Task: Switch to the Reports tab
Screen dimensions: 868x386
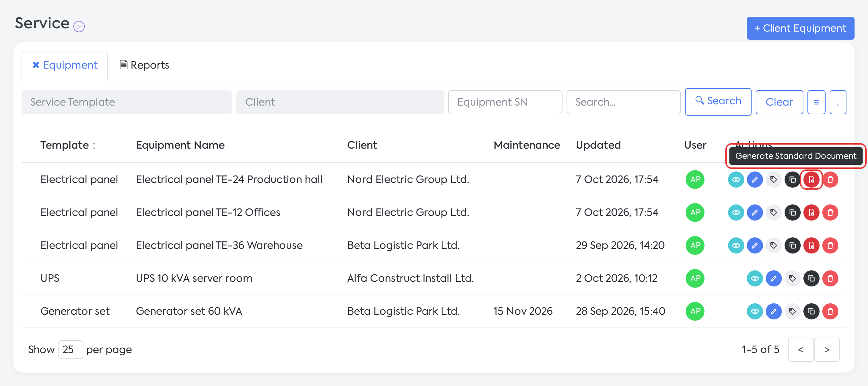Action: tap(145, 65)
